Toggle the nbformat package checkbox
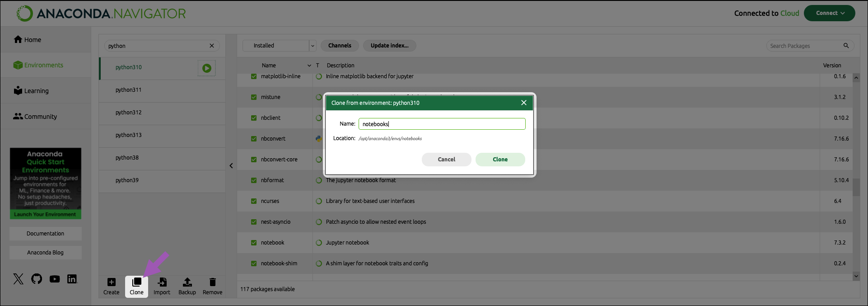Screen dimensions: 868x306 254,180
